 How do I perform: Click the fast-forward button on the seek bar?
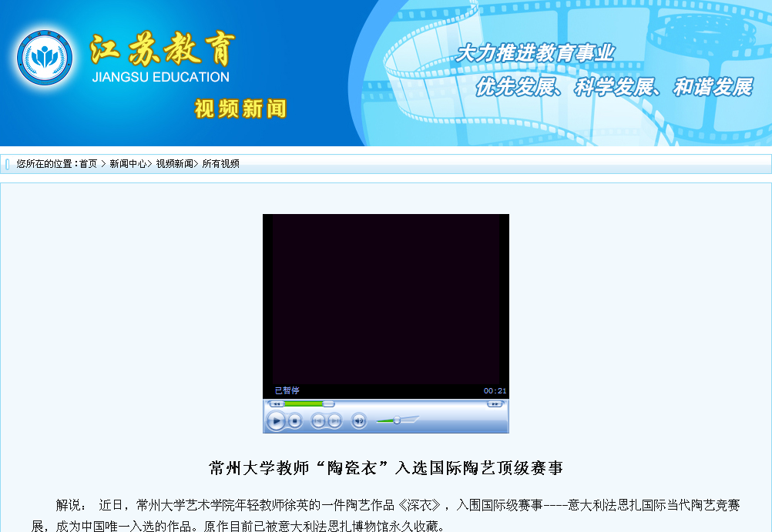(x=495, y=403)
